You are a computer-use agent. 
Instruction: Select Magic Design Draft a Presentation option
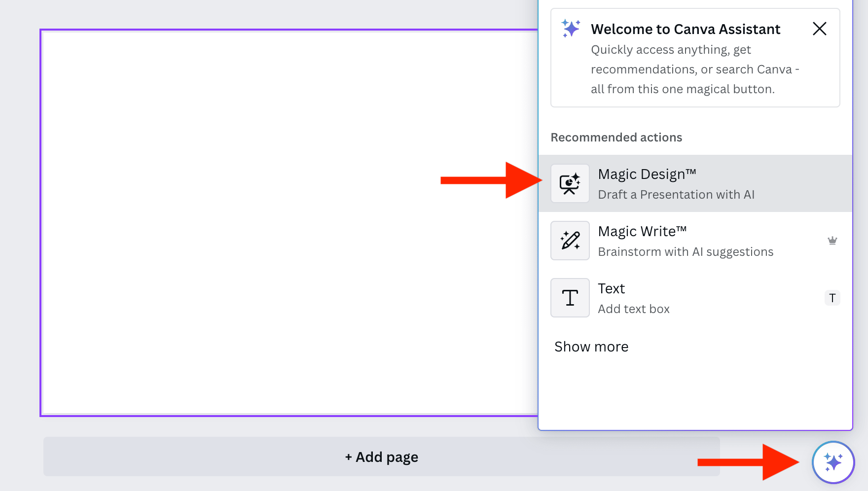[695, 183]
